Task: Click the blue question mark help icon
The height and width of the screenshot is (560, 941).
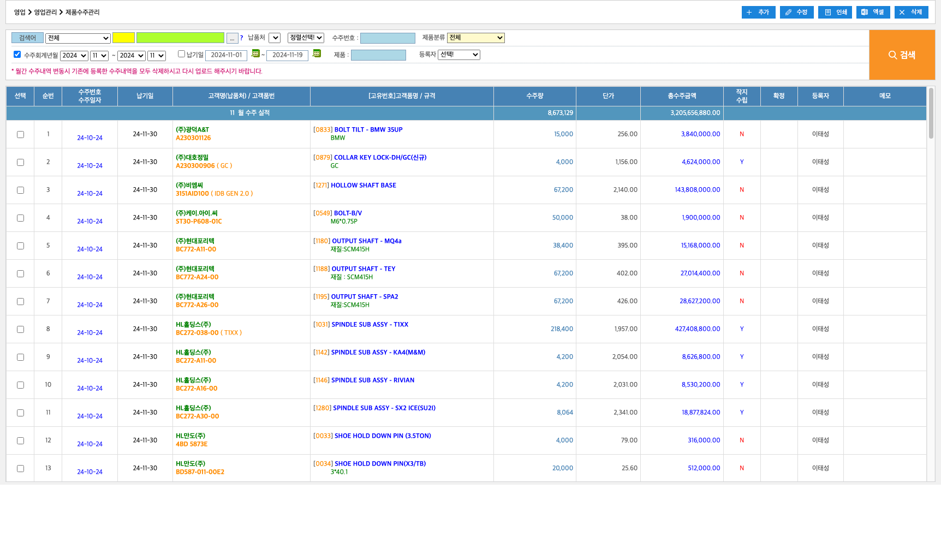Action: 241,38
